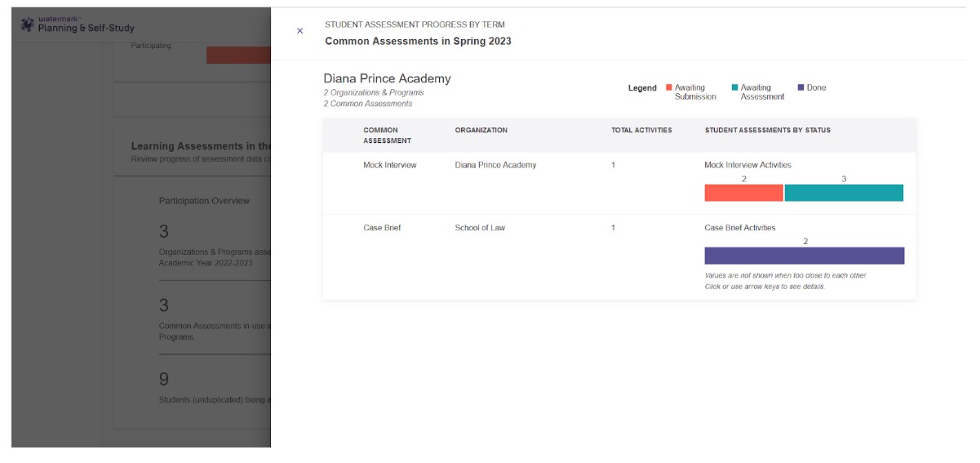Click Diana Prince Academy in Organization column
Viewport: 980px width, 463px height.
click(495, 165)
